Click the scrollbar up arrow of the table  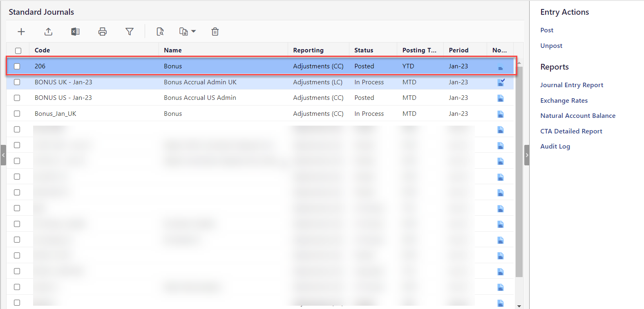click(x=519, y=63)
